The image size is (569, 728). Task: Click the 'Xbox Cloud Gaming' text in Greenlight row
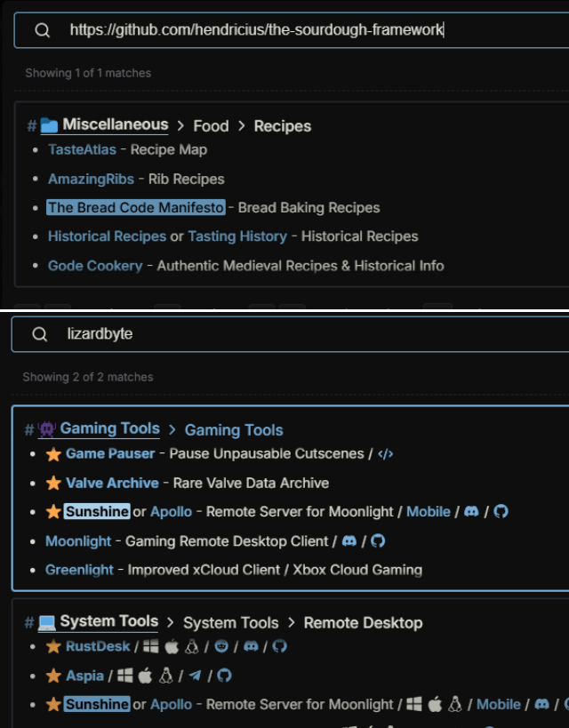357,570
